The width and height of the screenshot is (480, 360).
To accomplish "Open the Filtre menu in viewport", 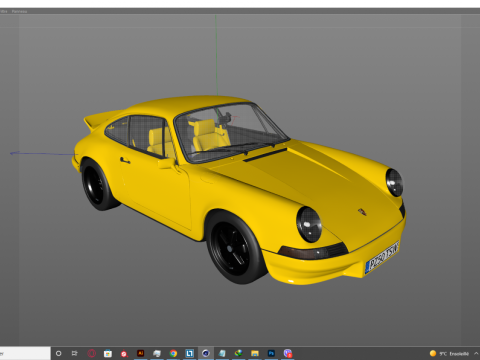I will [x=3, y=11].
